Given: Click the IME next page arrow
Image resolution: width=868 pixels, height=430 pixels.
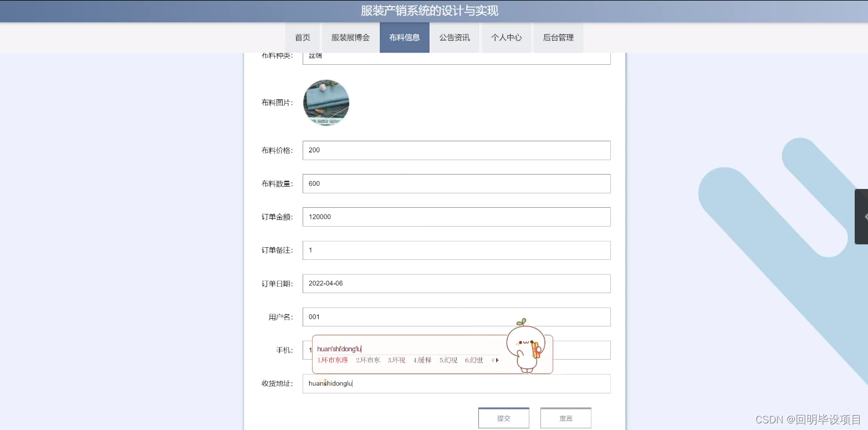Looking at the screenshot, I should (497, 360).
